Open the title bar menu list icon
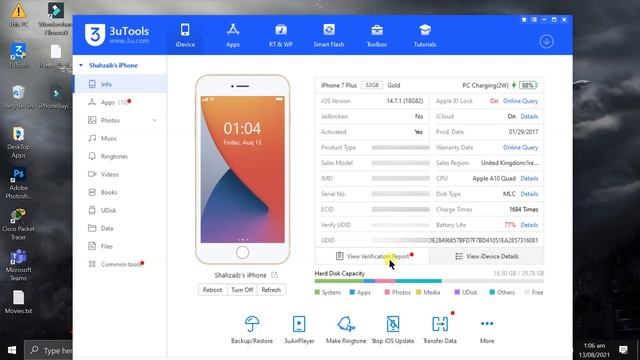Viewport: 640px width, 360px height. pyautogui.click(x=534, y=20)
